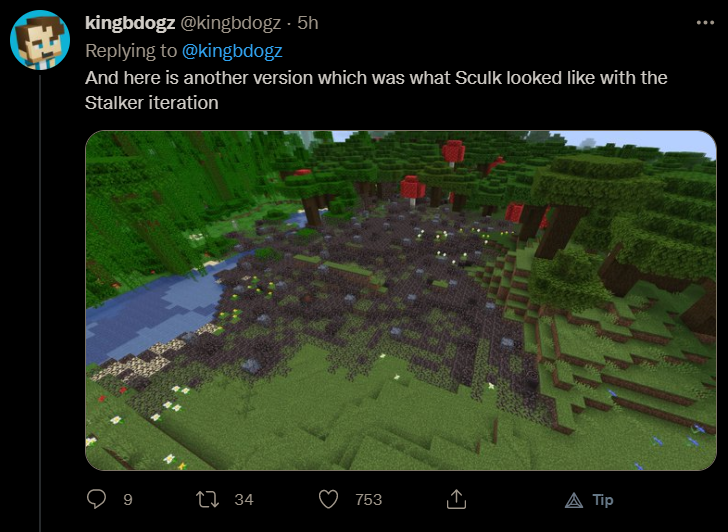Follow the blue @kingbdogz Replying-to mention

[232, 51]
